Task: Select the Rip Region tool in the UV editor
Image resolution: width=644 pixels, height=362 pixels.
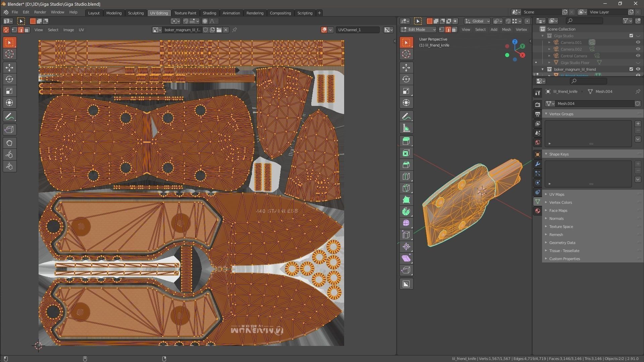Action: (9, 130)
